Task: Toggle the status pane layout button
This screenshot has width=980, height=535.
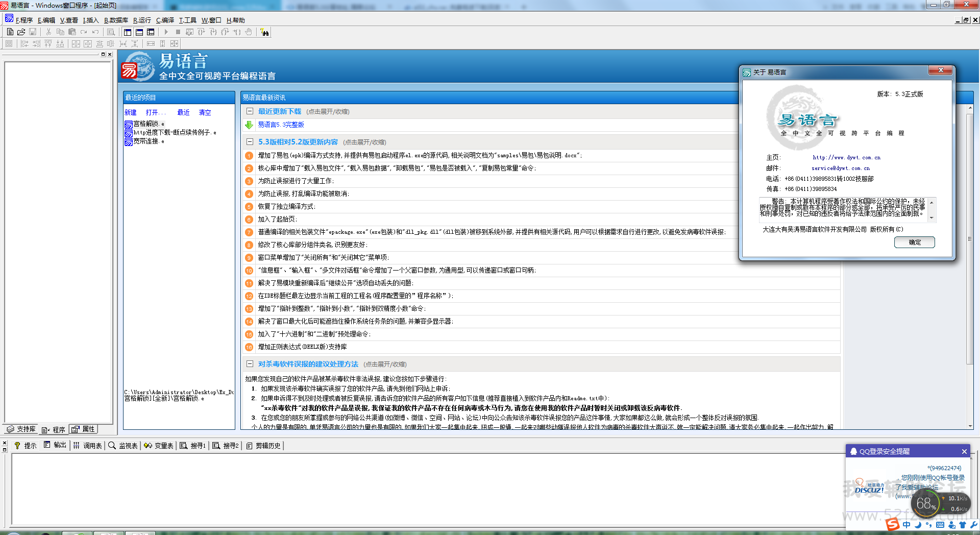Action: [139, 32]
